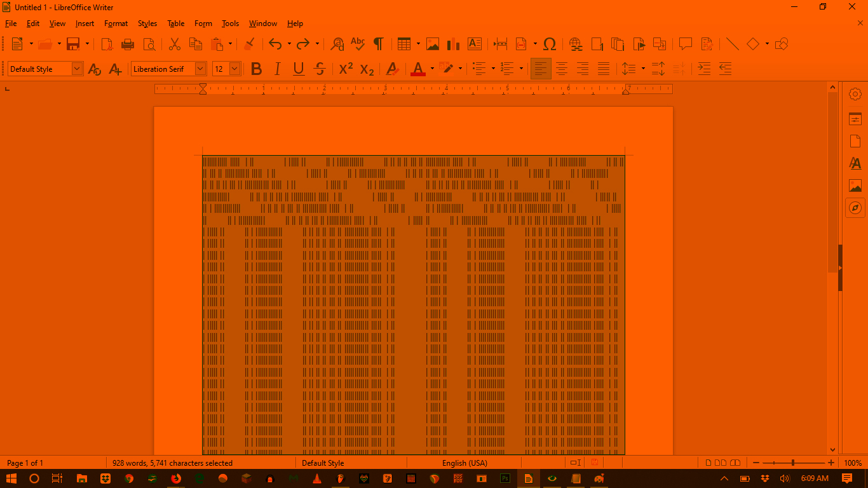Open the sidebar Gallery panel

tap(855, 186)
